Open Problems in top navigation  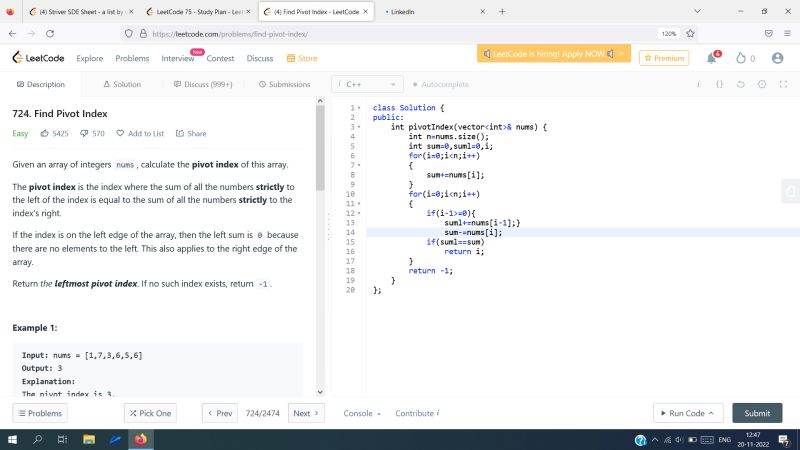(x=132, y=58)
